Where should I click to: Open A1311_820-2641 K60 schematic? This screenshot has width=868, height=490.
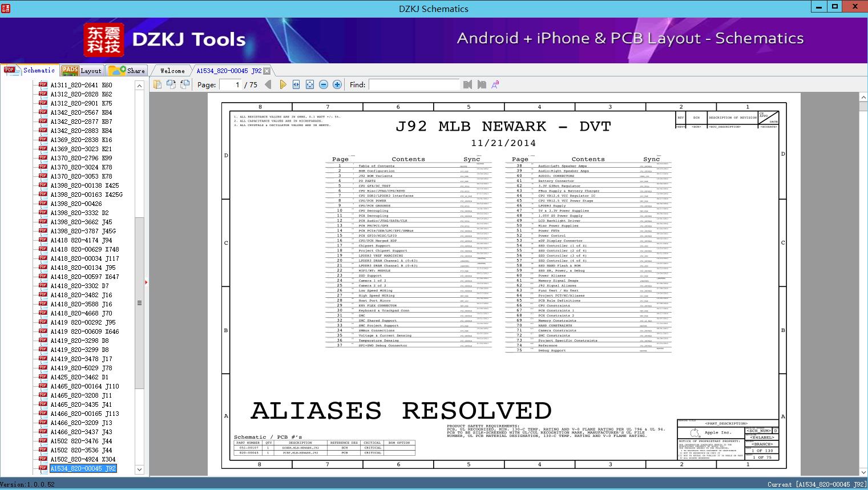pos(81,85)
